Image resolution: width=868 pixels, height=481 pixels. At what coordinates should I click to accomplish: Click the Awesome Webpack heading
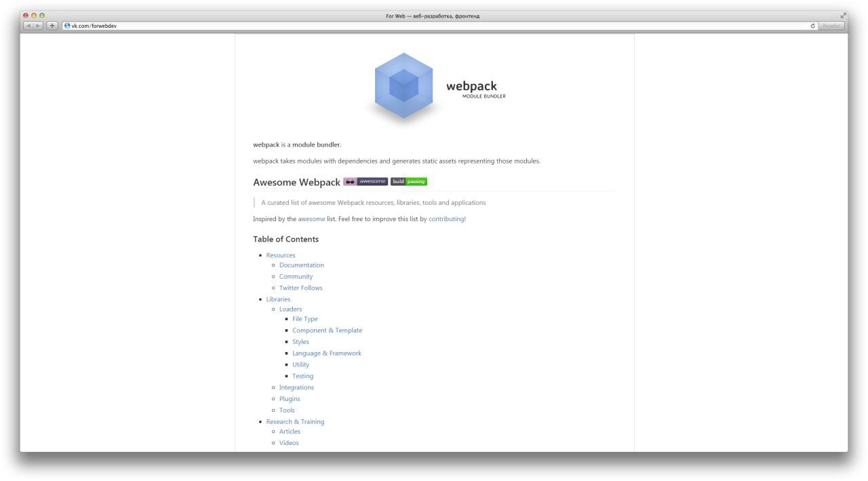[296, 182]
